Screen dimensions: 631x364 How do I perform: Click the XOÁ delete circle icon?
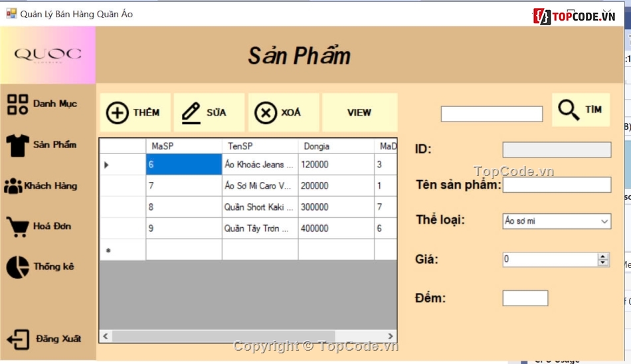coord(266,113)
